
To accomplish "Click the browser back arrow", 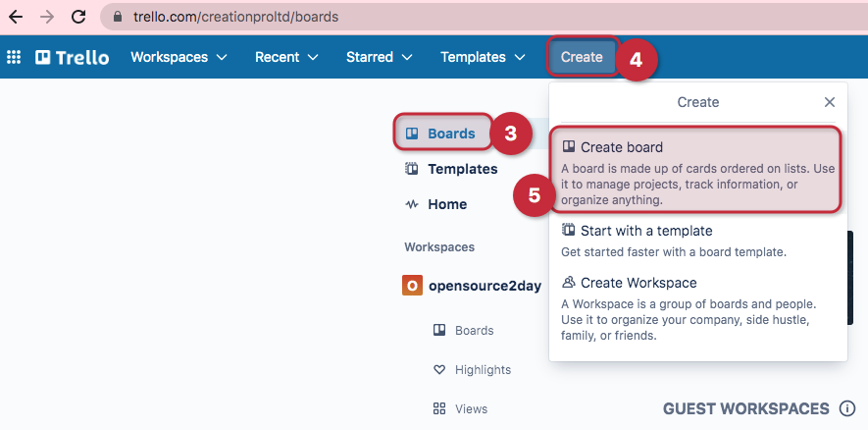I will coord(16,17).
